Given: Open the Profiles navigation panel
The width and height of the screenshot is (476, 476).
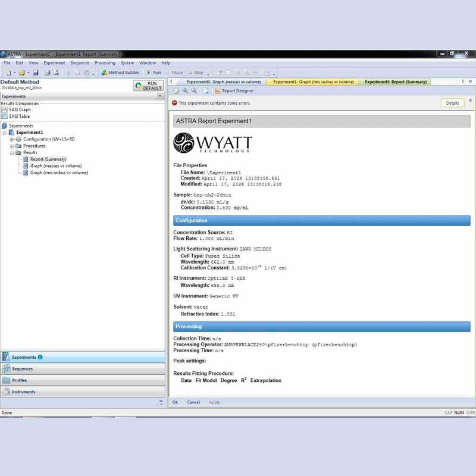Looking at the screenshot, I should point(83,380).
